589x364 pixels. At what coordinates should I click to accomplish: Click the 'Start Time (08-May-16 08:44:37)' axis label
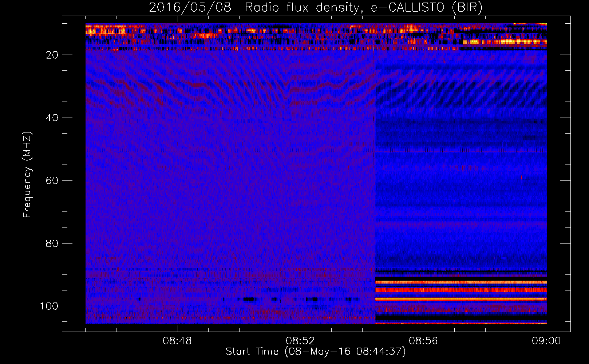pyautogui.click(x=315, y=352)
